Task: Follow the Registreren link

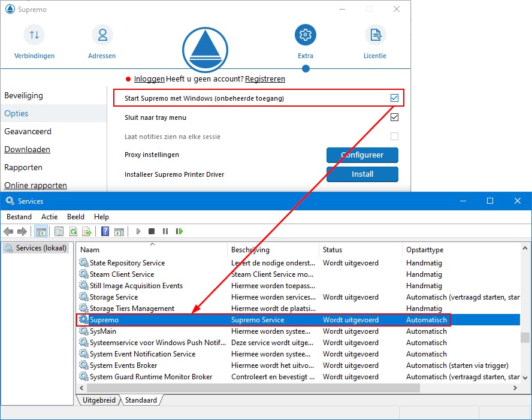Action: coord(265,78)
